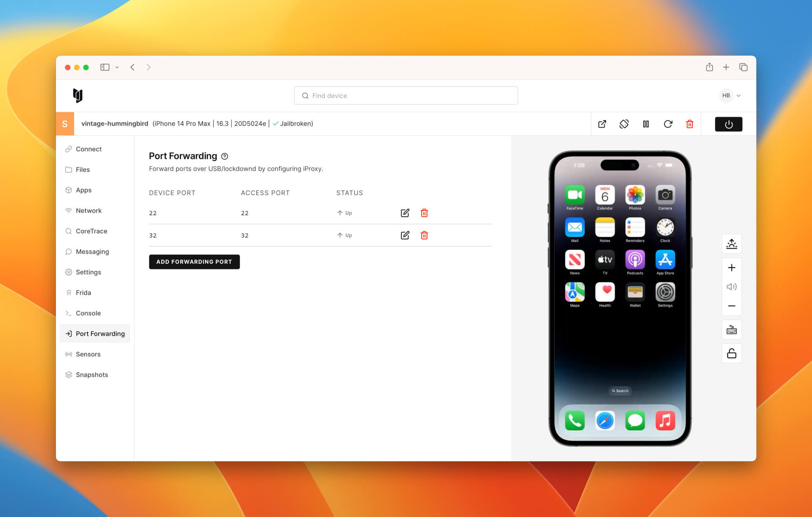Edit the port 32 forwarding rule
The width and height of the screenshot is (812, 517).
coord(405,235)
